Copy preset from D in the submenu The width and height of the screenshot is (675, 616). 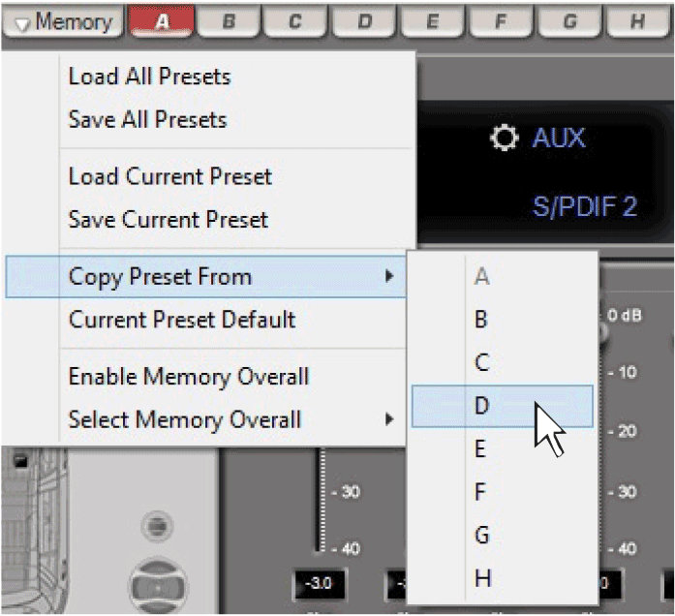[503, 406]
